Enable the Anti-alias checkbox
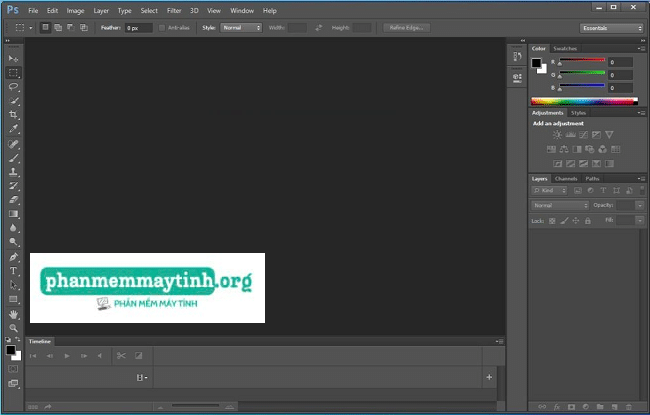 [163, 28]
